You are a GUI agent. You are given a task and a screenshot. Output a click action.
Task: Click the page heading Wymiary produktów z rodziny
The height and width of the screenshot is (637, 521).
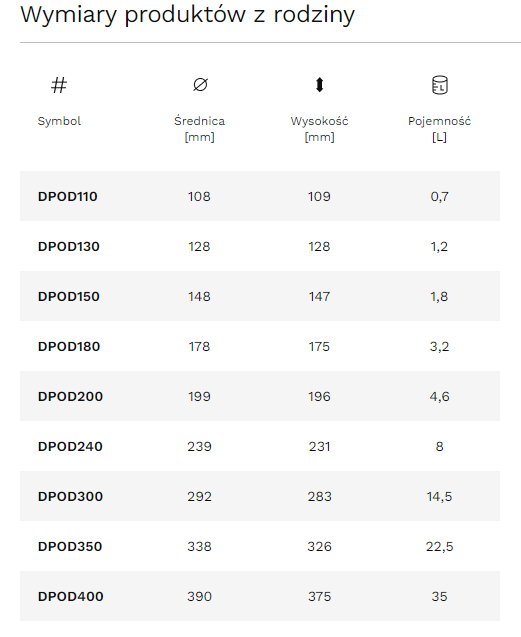tap(188, 15)
